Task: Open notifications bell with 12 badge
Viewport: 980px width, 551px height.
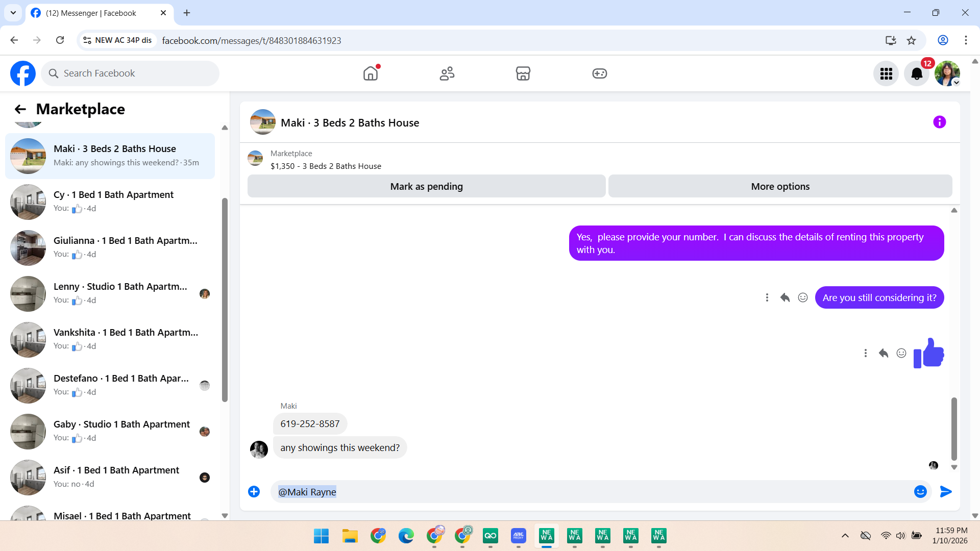Action: 917,74
